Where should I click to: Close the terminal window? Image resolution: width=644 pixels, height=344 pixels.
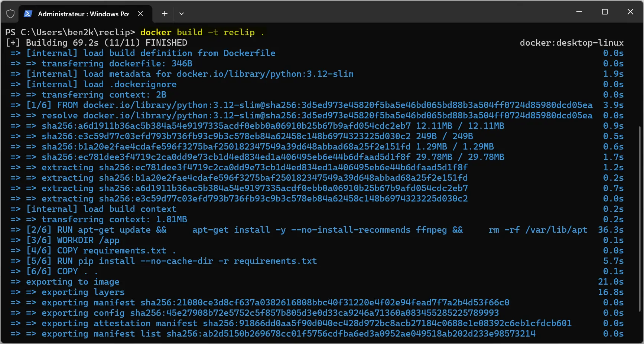coord(630,12)
